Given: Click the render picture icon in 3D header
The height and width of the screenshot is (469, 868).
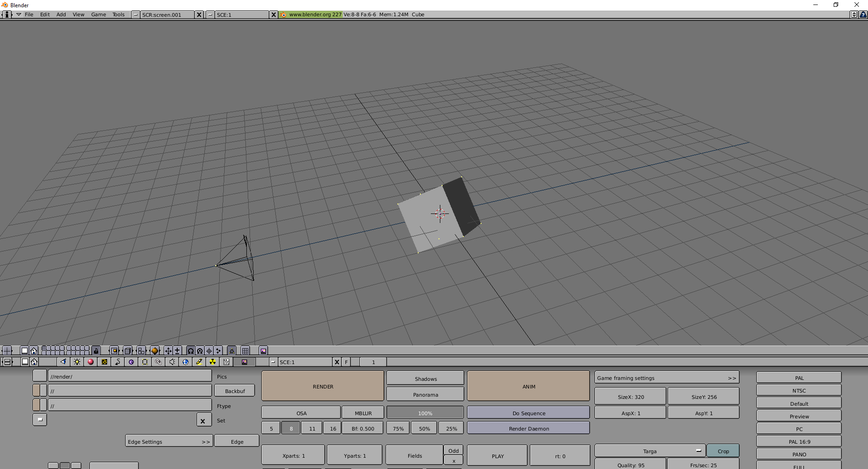Looking at the screenshot, I should coord(264,351).
